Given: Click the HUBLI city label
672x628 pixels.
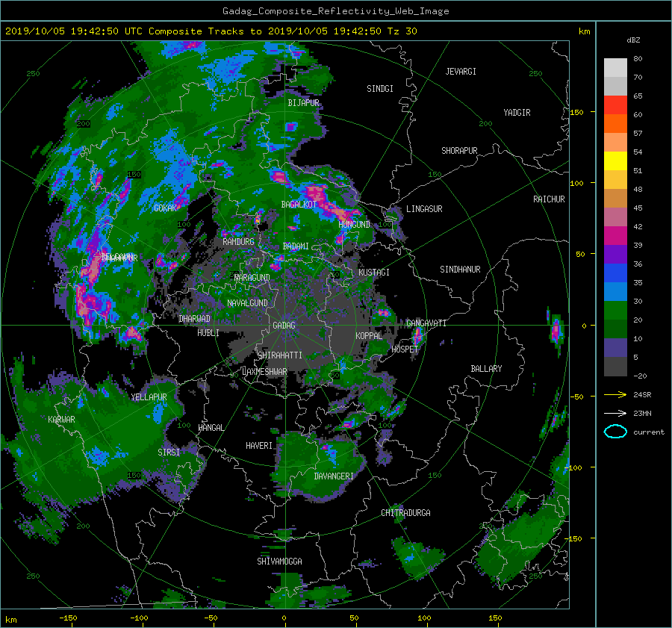Looking at the screenshot, I should 208,332.
